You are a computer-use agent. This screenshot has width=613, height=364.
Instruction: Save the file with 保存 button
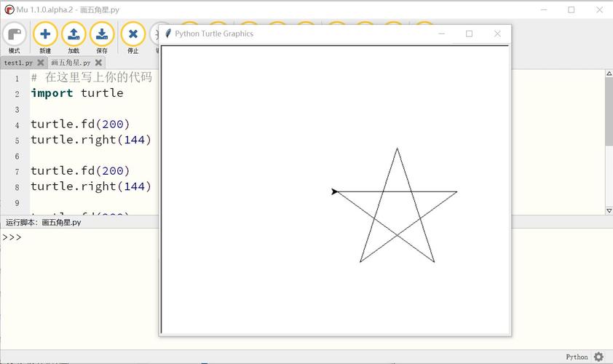pyautogui.click(x=102, y=38)
